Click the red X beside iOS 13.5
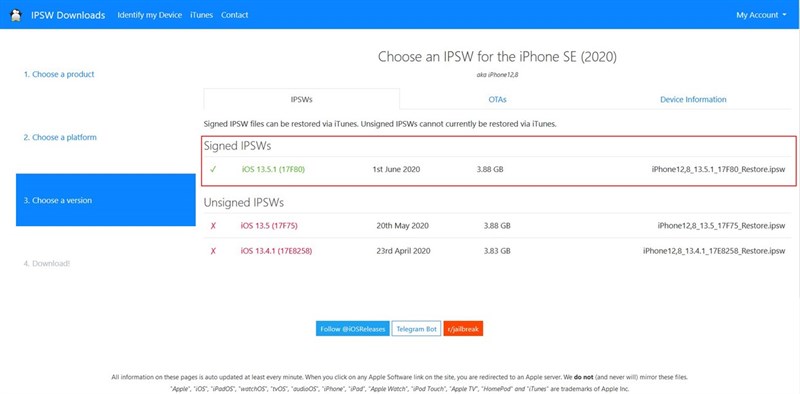Viewport: 800px width, 394px height. click(213, 226)
